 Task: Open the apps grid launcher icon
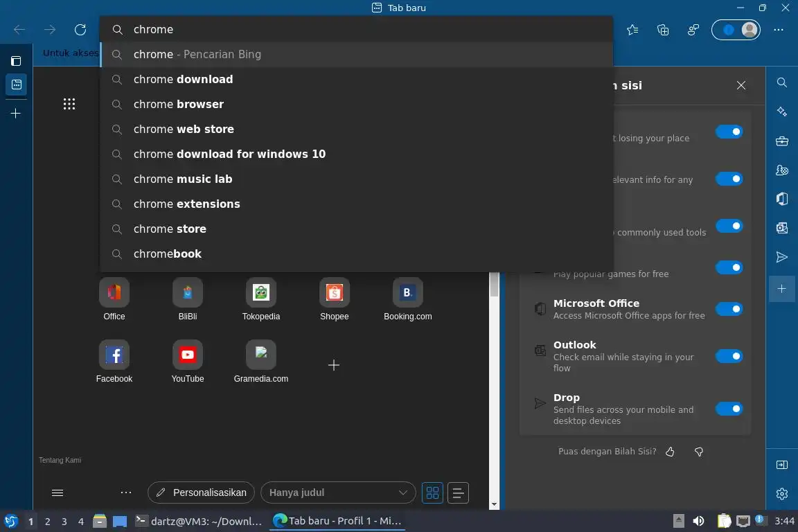coord(69,104)
